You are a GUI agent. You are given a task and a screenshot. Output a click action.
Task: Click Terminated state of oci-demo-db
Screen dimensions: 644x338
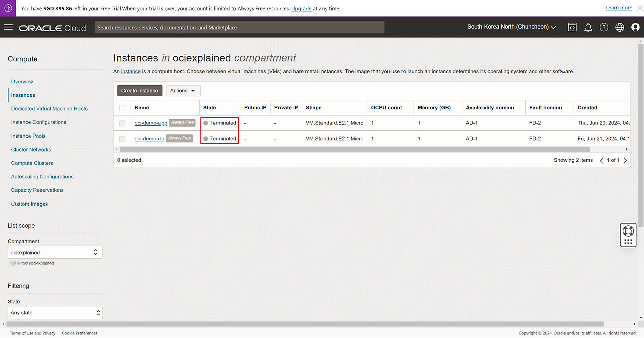[220, 138]
